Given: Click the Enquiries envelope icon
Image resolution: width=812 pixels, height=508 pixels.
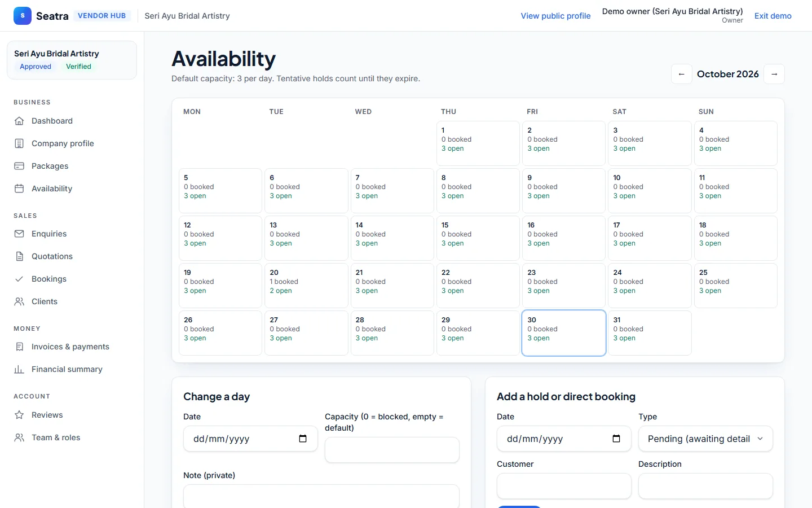Looking at the screenshot, I should [x=19, y=234].
